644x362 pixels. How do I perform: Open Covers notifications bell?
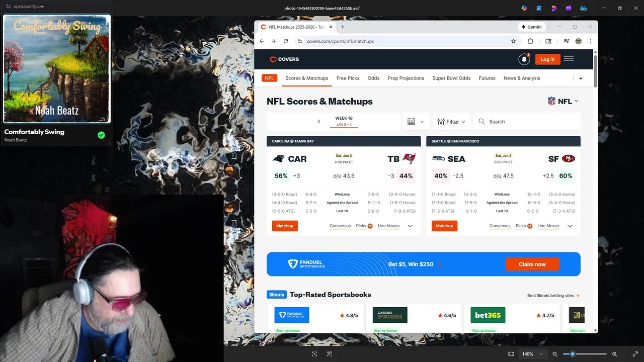[x=524, y=59]
